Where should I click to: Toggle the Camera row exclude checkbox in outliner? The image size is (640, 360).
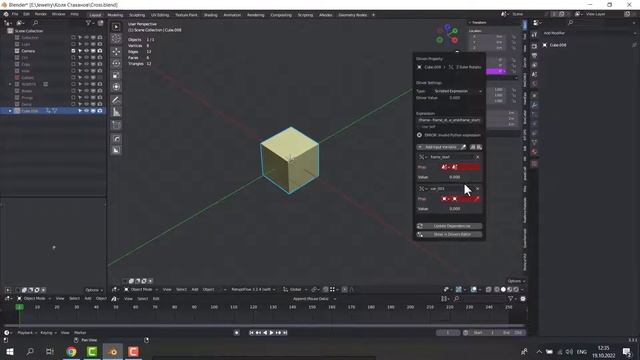(73, 51)
